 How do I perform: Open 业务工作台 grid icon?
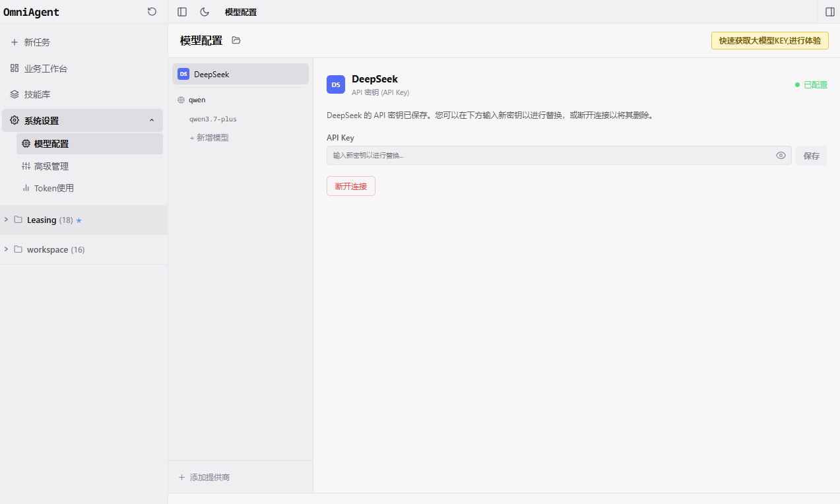point(15,69)
